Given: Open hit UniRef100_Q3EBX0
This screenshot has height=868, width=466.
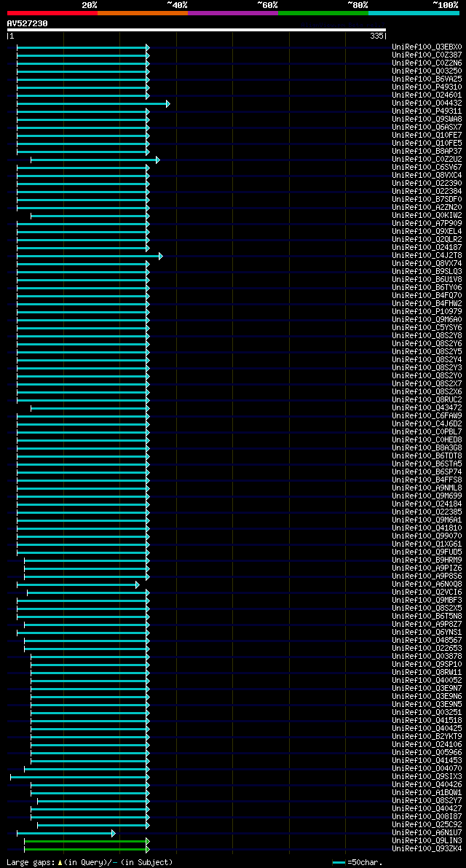Looking at the screenshot, I should pyautogui.click(x=427, y=47).
